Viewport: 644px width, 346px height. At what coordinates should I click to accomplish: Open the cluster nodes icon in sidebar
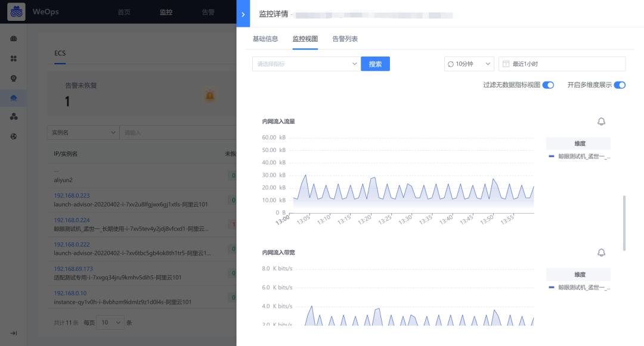[14, 117]
